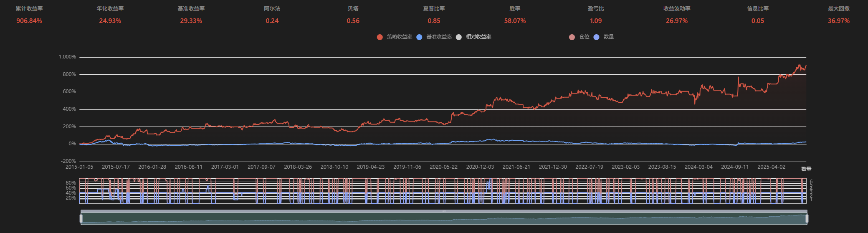Image resolution: width=868 pixels, height=233 pixels.
Task: Click the 胜率 value 58.07%
Action: click(515, 21)
